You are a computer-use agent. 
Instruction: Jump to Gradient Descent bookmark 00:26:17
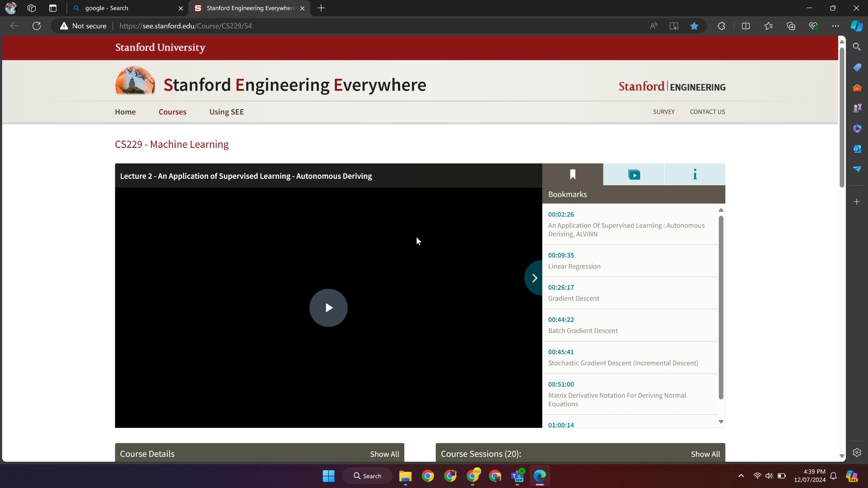(561, 287)
